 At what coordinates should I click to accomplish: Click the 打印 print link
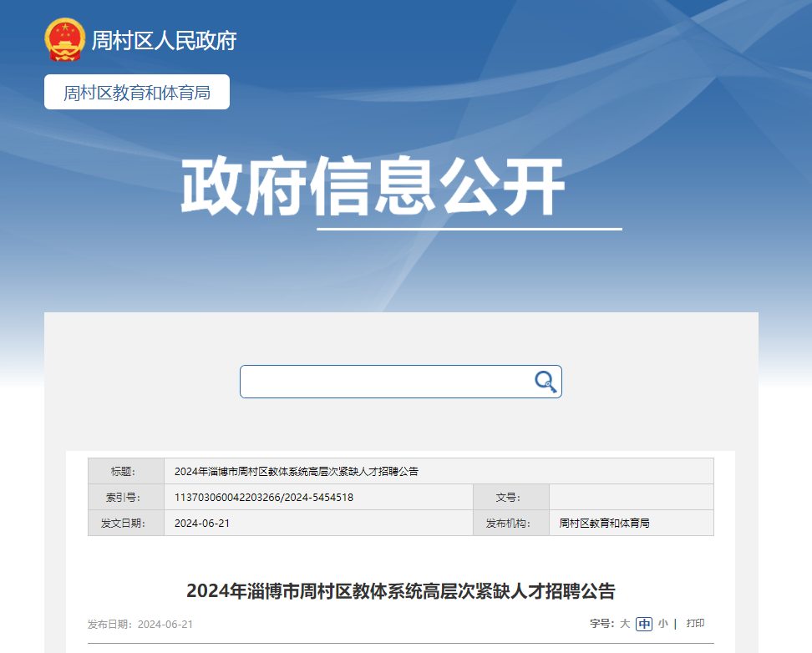tap(695, 623)
